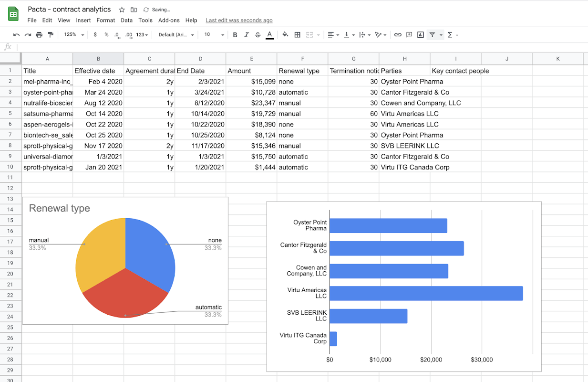Click 'Last edit was seconds ago' link
The height and width of the screenshot is (382, 588).
[239, 21]
